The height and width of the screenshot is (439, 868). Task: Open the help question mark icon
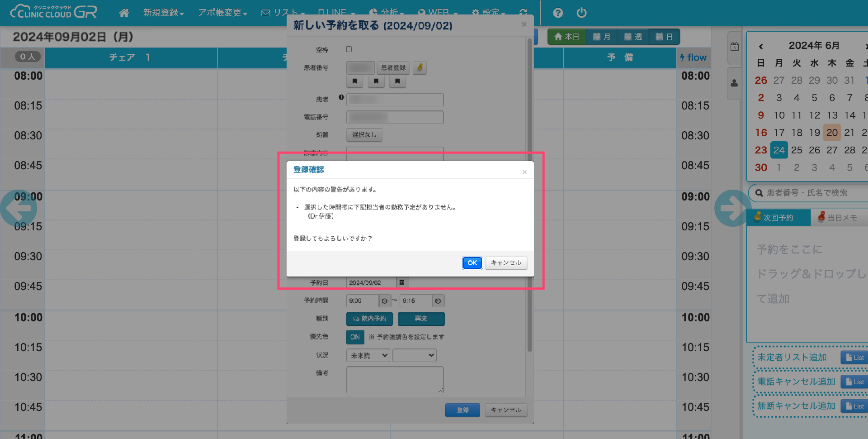tap(558, 13)
